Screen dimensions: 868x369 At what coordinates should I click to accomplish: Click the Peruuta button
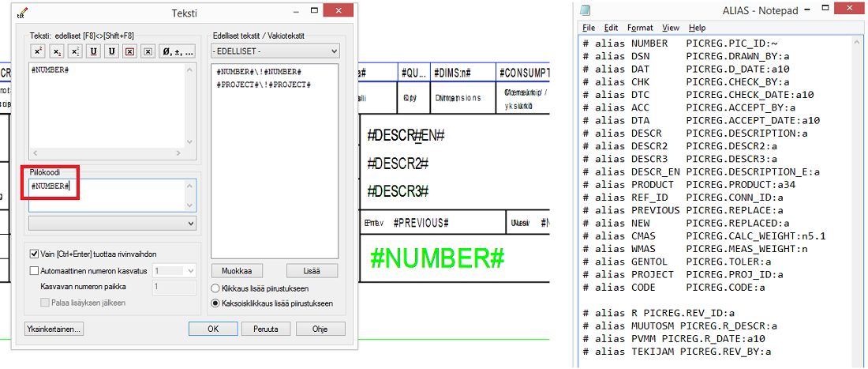click(x=267, y=329)
